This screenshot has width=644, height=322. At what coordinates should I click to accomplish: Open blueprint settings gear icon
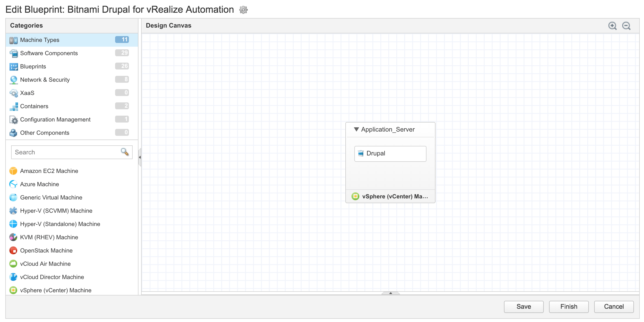(243, 10)
